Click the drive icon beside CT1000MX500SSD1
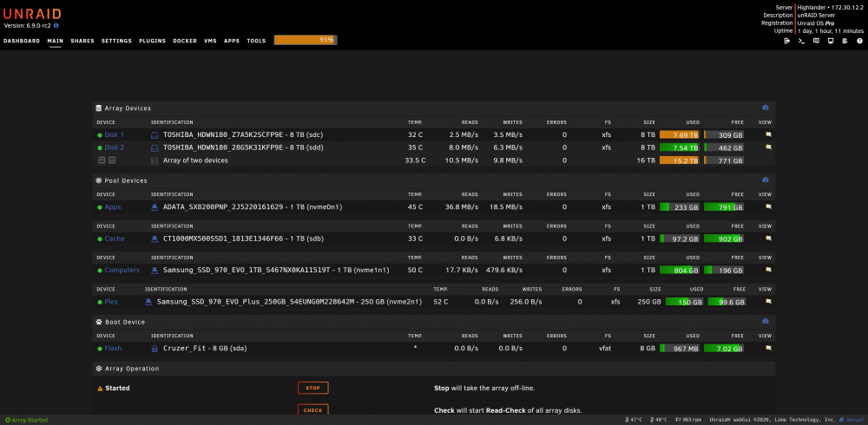The image size is (868, 425). 155,239
